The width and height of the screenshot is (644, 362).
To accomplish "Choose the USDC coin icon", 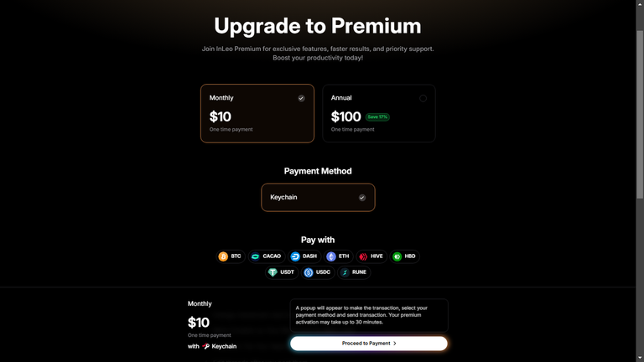I will click(x=309, y=272).
